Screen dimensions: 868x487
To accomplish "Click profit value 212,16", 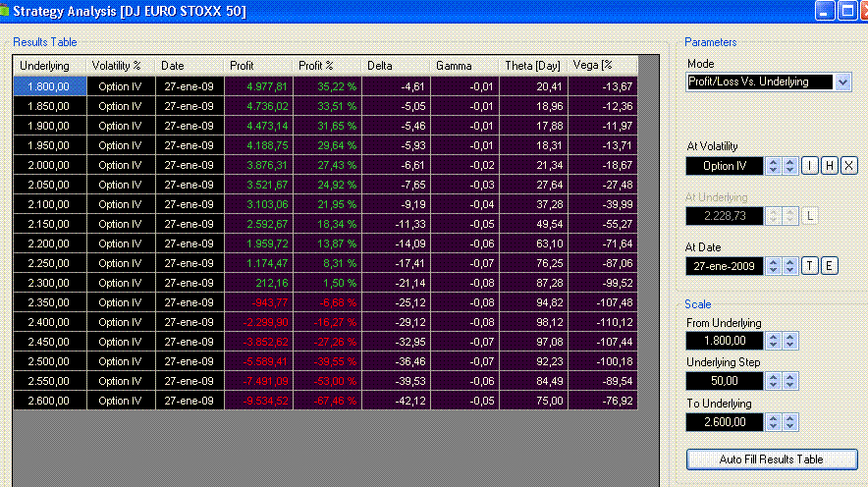I will tap(258, 283).
